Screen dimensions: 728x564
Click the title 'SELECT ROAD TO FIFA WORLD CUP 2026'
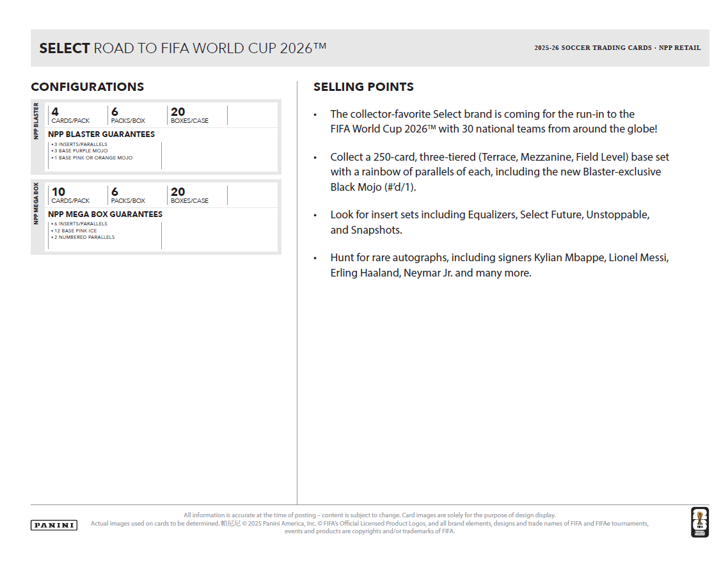(182, 48)
